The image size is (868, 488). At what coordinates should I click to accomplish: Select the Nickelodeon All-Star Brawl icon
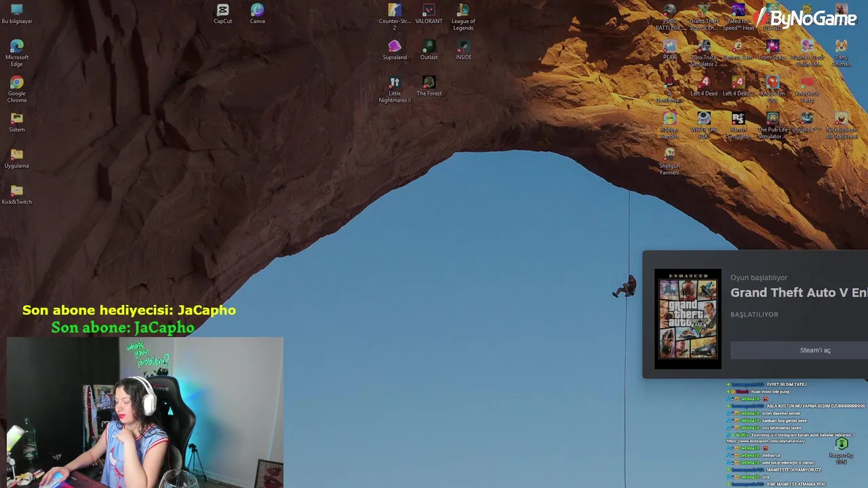tap(842, 125)
